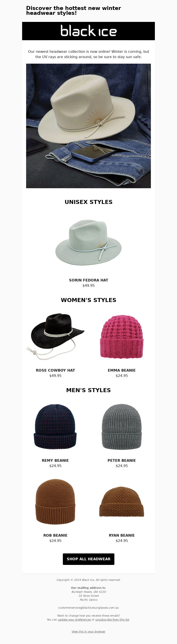
Task: Open the large white fedora hero image
Action: (x=88, y=126)
